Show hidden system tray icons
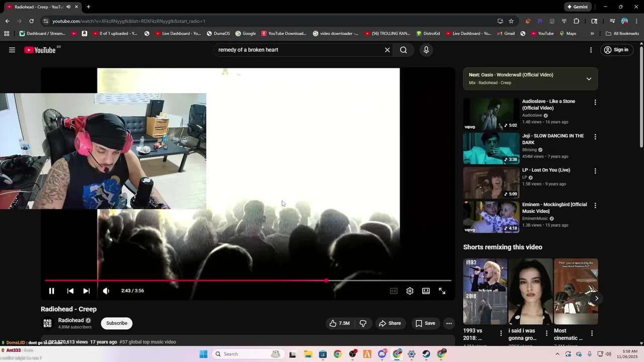644x362 pixels. 557,354
